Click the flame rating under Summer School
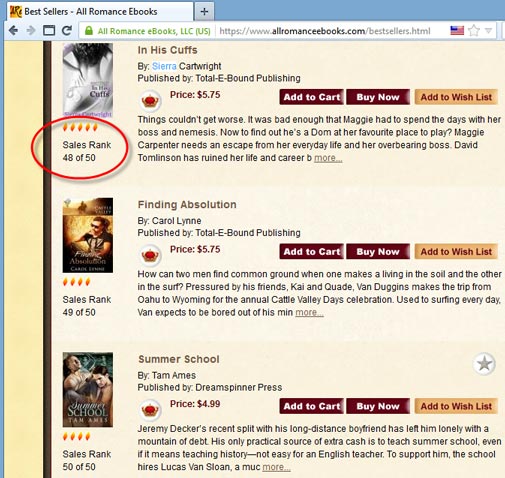The width and height of the screenshot is (505, 478). coord(77,436)
